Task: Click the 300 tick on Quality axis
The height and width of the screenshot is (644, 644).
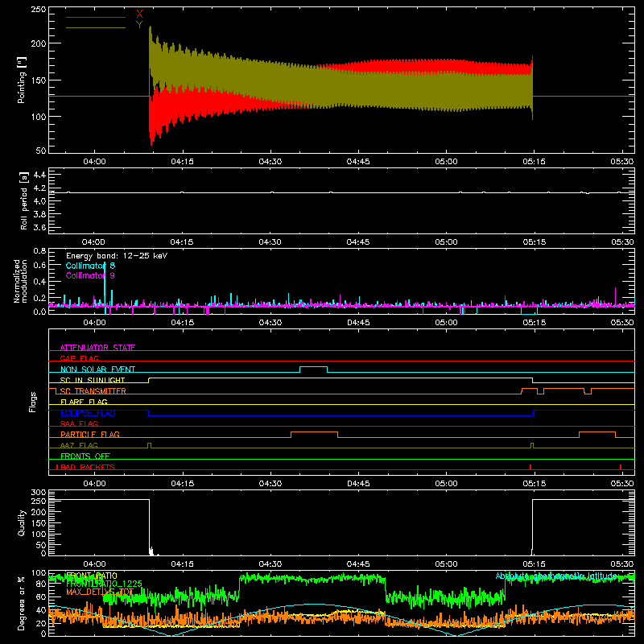Action: coord(39,492)
